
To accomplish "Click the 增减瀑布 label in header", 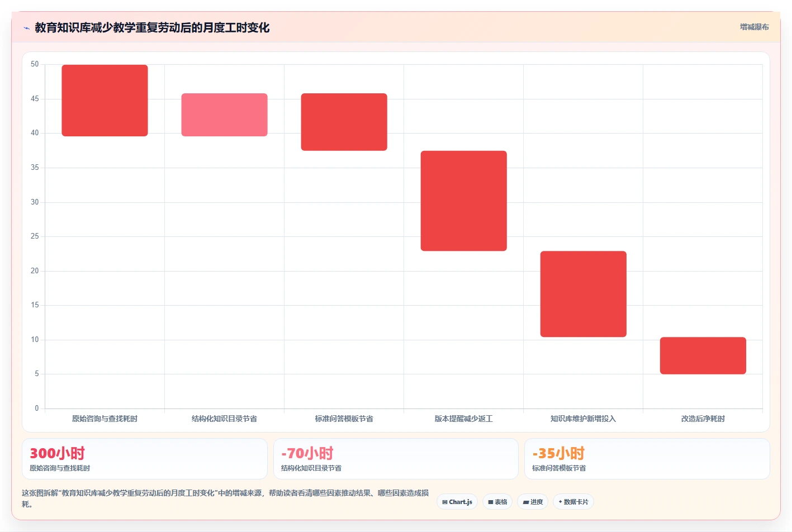I will [754, 27].
